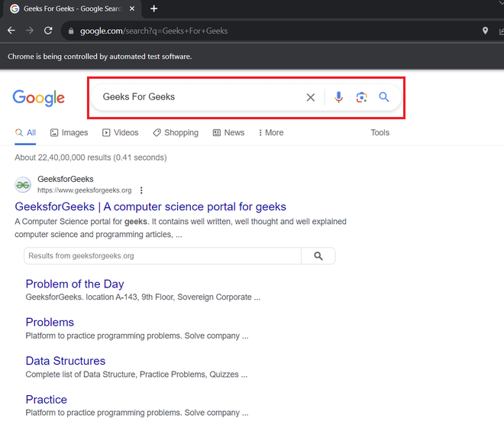Open Google Lens image search
The width and height of the screenshot is (504, 438).
pos(362,97)
